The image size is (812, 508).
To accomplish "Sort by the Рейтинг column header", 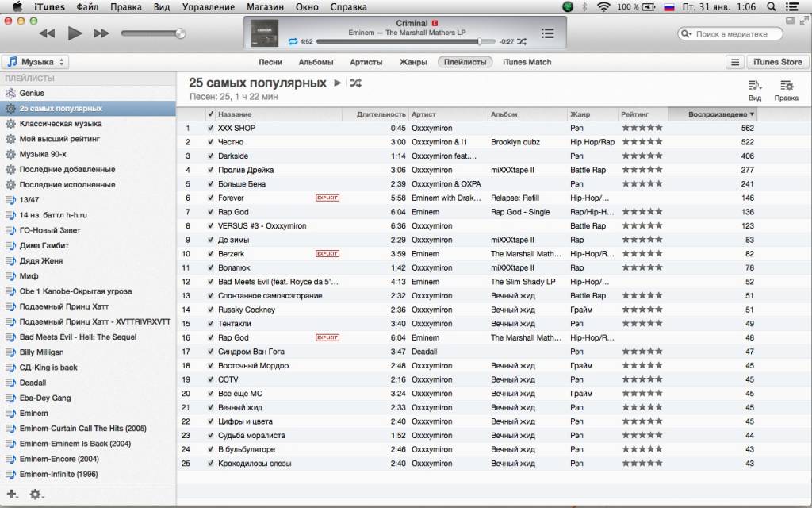I will point(644,114).
